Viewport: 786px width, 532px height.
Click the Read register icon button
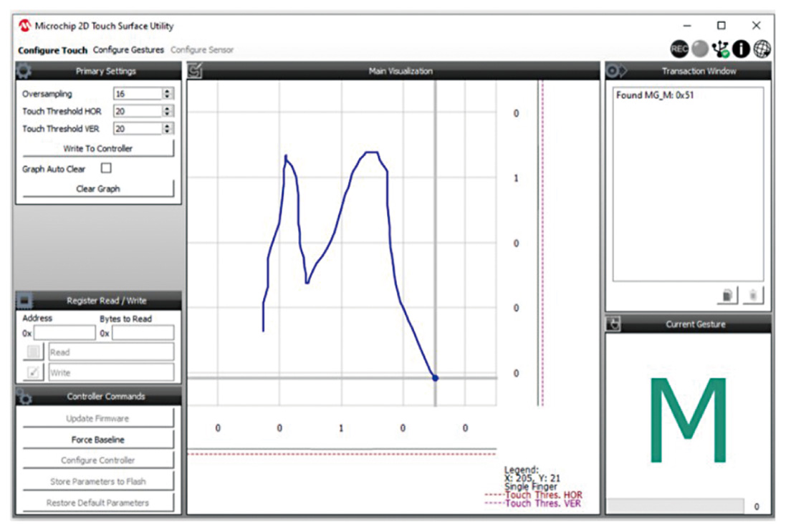[x=34, y=352]
